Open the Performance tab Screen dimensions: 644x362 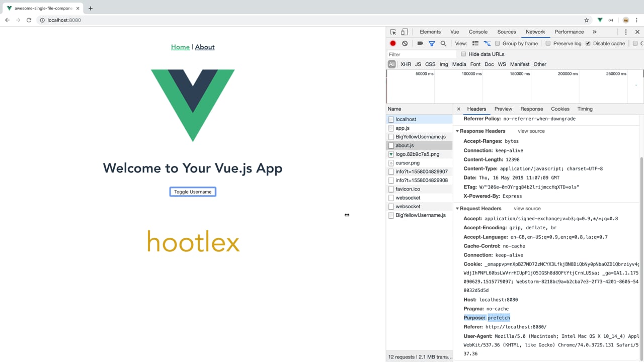[x=569, y=32]
